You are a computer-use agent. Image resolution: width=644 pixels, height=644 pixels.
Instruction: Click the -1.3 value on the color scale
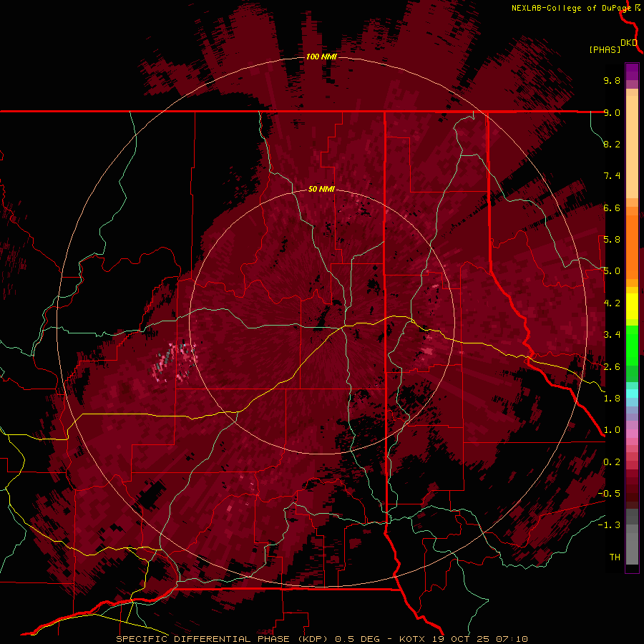(x=609, y=525)
